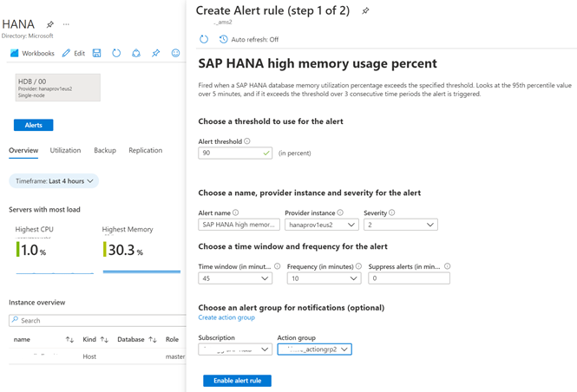Expand the Time window dropdown
577x392 pixels.
coord(235,278)
